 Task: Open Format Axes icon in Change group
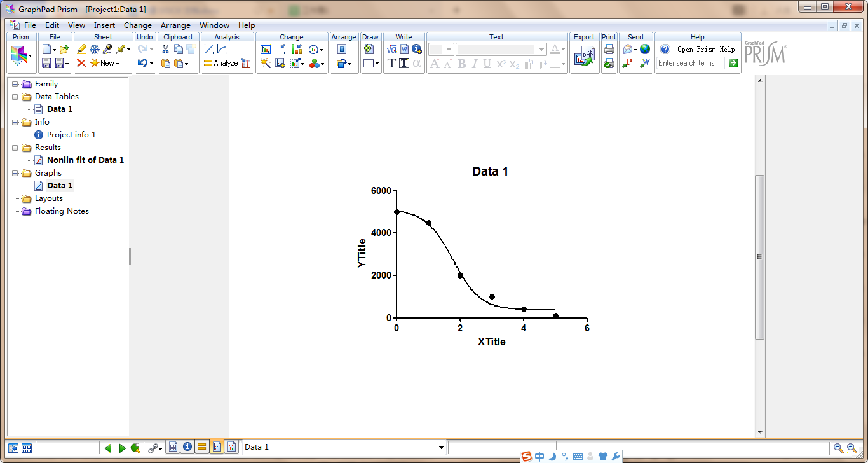[x=280, y=49]
